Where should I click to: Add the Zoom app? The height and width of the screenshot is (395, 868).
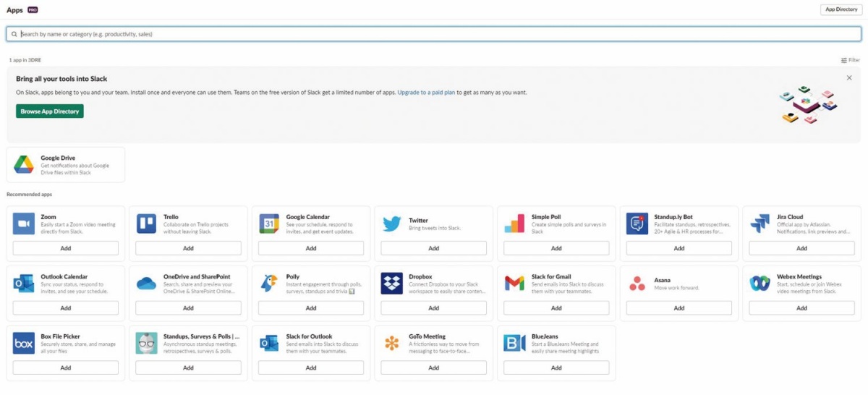click(66, 248)
